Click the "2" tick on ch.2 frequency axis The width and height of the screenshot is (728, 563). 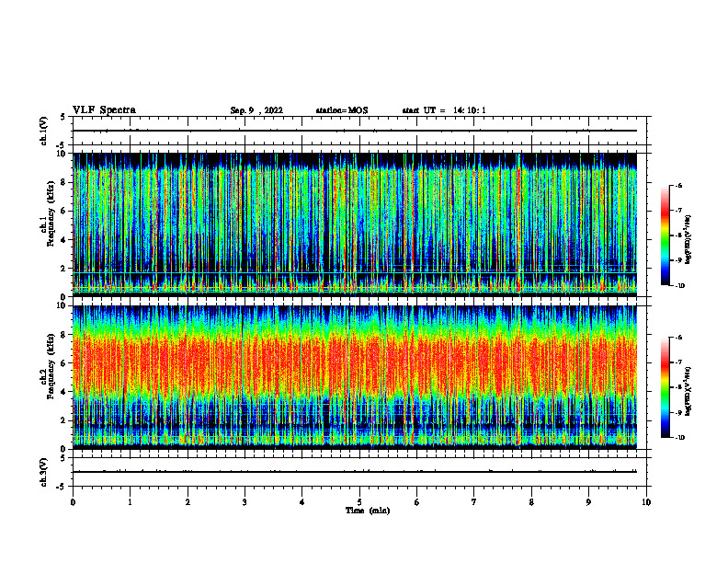click(63, 420)
